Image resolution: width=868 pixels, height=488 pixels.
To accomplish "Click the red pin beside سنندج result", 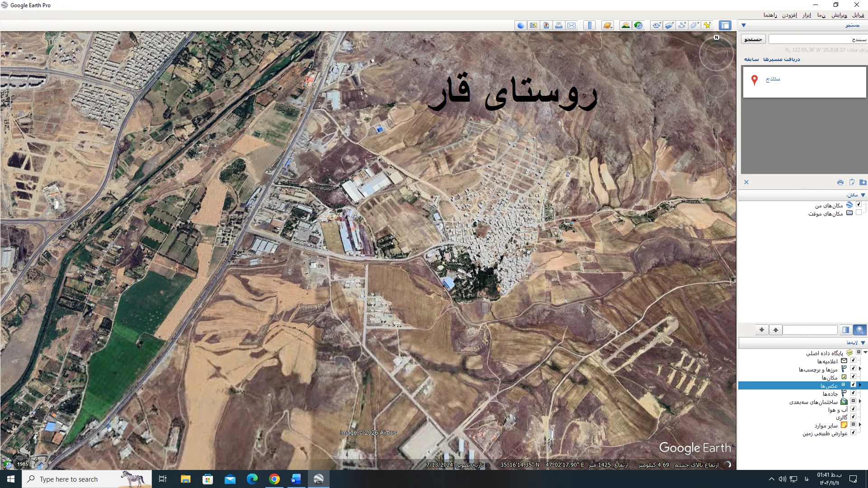I will click(755, 80).
